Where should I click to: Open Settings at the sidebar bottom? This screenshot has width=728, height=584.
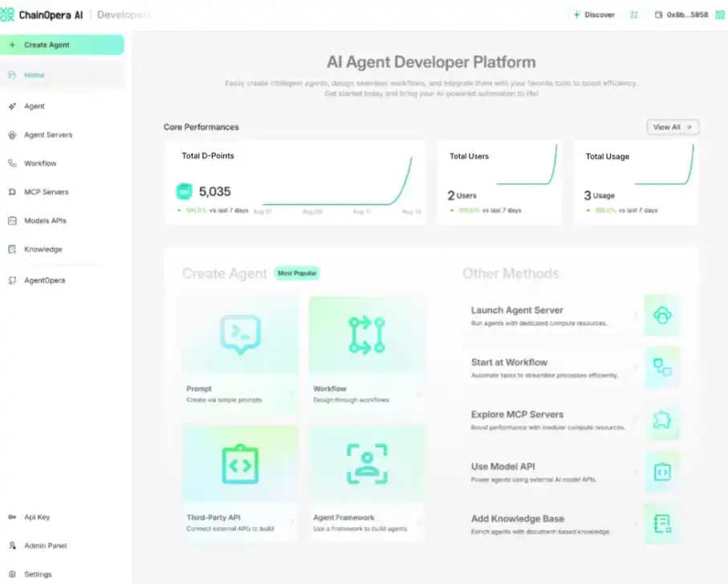38,574
